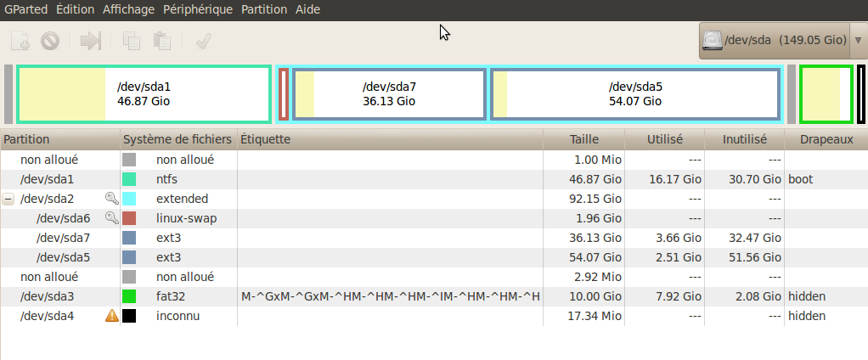Viewport: 868px width, 360px height.
Task: Select the red linux-swap block in disk map
Action: pyautogui.click(x=284, y=94)
